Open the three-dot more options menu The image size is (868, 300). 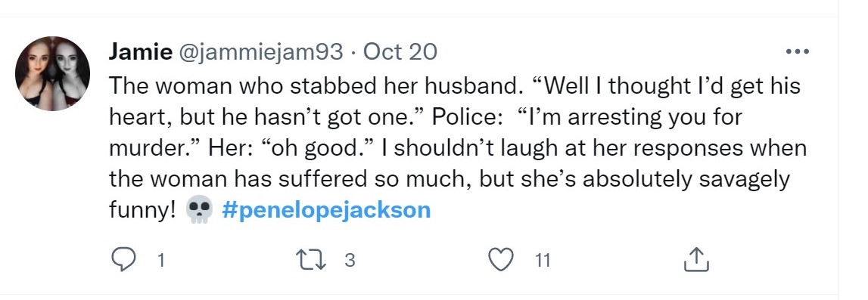797,52
